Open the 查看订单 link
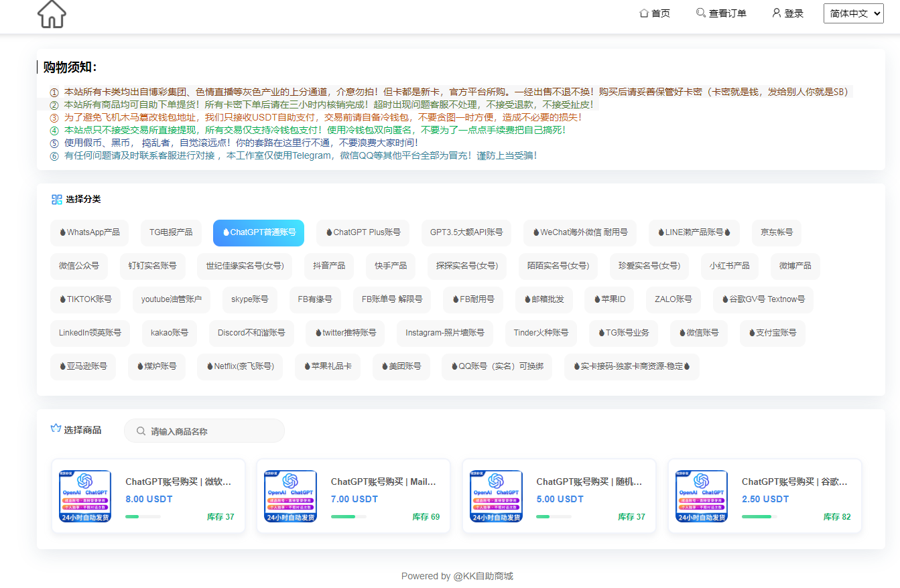 tap(727, 13)
